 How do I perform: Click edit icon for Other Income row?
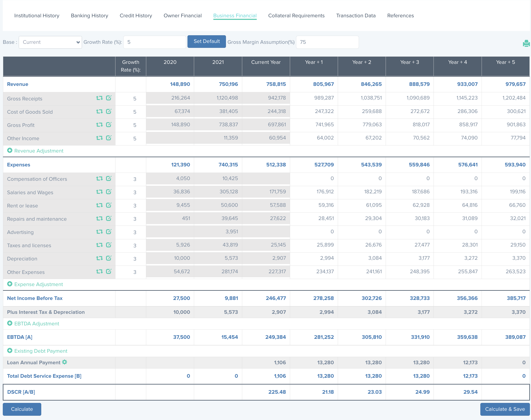(x=109, y=138)
